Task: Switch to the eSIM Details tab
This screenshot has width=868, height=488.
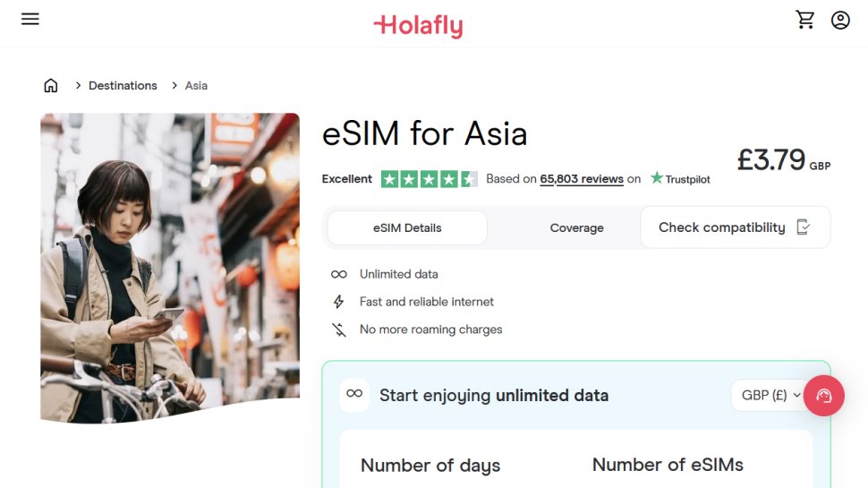Action: (x=407, y=228)
